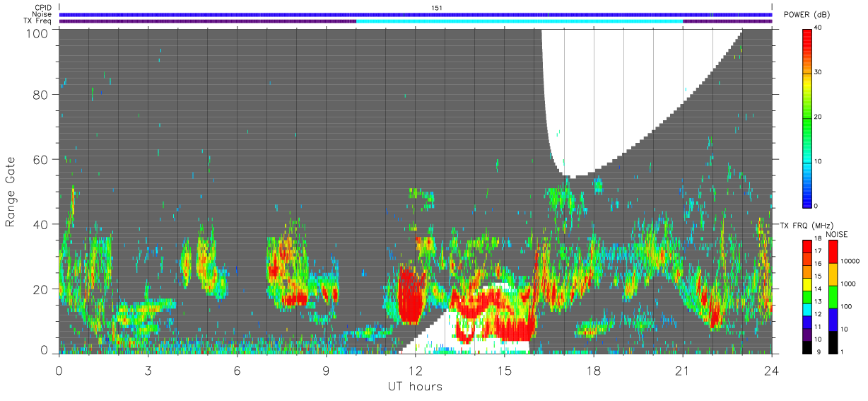Click the cyan segment of TX Freq strip

coord(520,21)
